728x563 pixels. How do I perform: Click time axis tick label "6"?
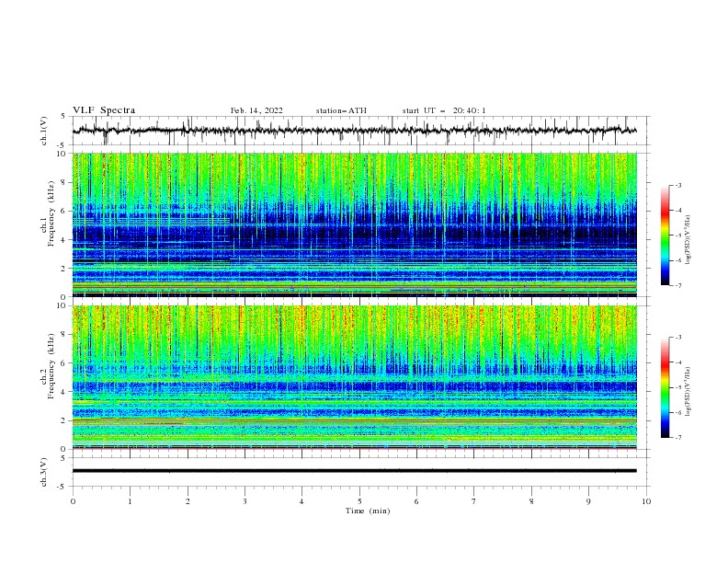[x=416, y=501]
